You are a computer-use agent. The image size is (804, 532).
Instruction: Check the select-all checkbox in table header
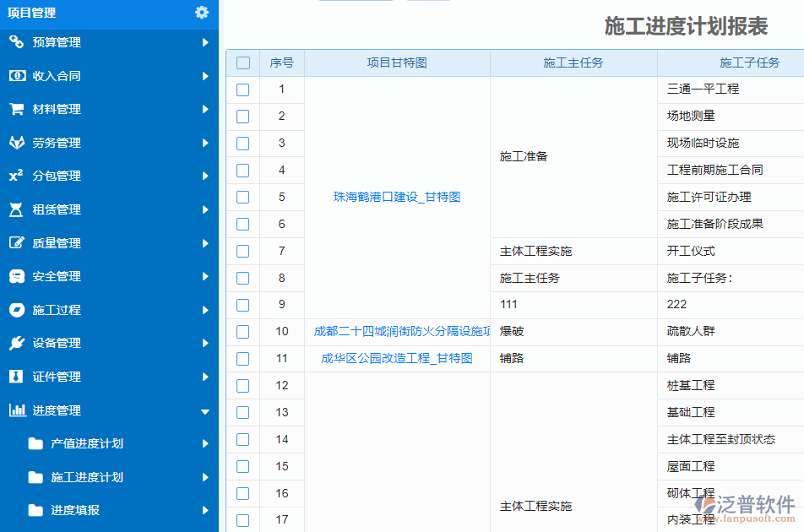(x=242, y=62)
